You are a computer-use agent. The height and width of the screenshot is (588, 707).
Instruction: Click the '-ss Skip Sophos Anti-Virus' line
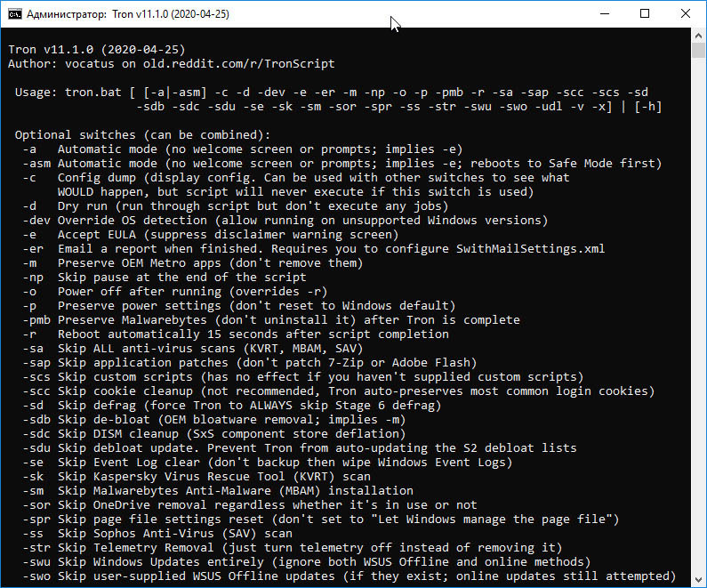[157, 534]
